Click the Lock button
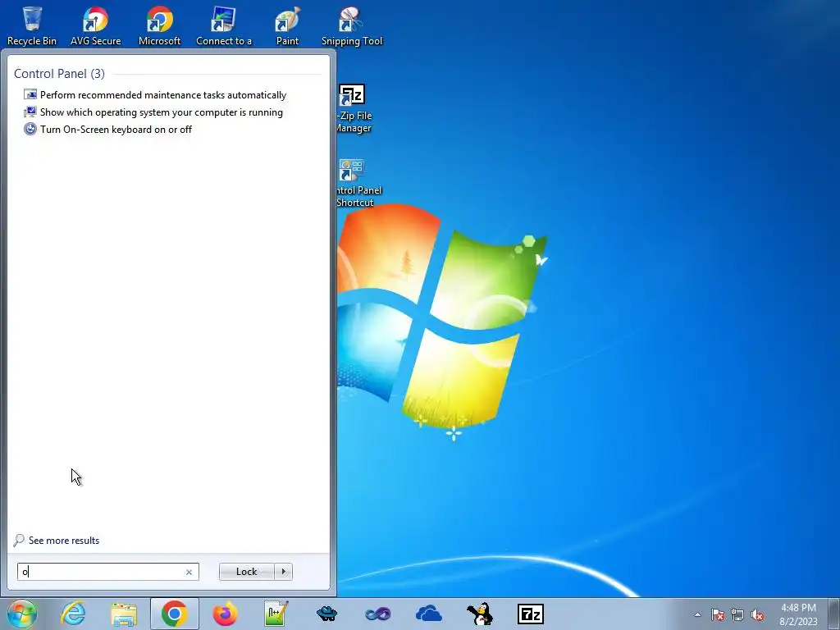 click(246, 572)
